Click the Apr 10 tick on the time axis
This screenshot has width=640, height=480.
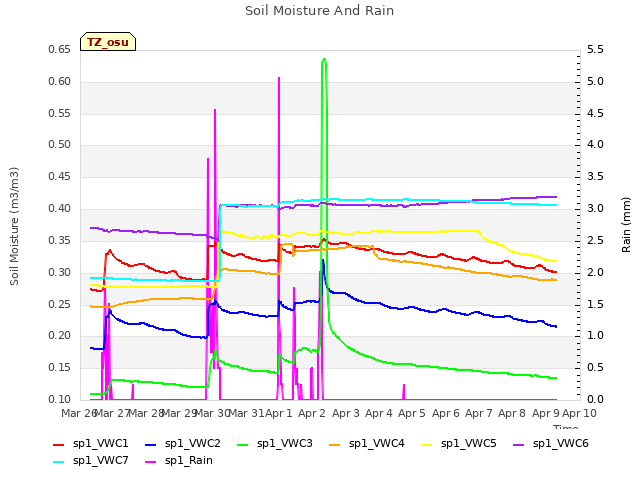(580, 413)
